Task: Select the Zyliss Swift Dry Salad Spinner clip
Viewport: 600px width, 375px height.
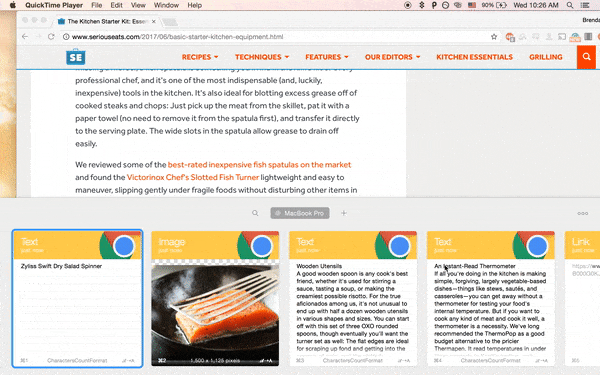Action: 78,298
